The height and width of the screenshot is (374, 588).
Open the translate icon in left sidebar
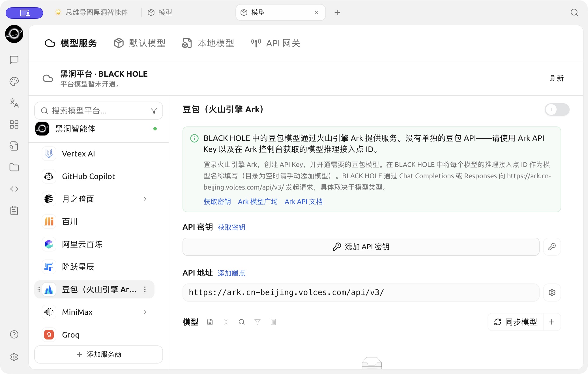pos(14,103)
